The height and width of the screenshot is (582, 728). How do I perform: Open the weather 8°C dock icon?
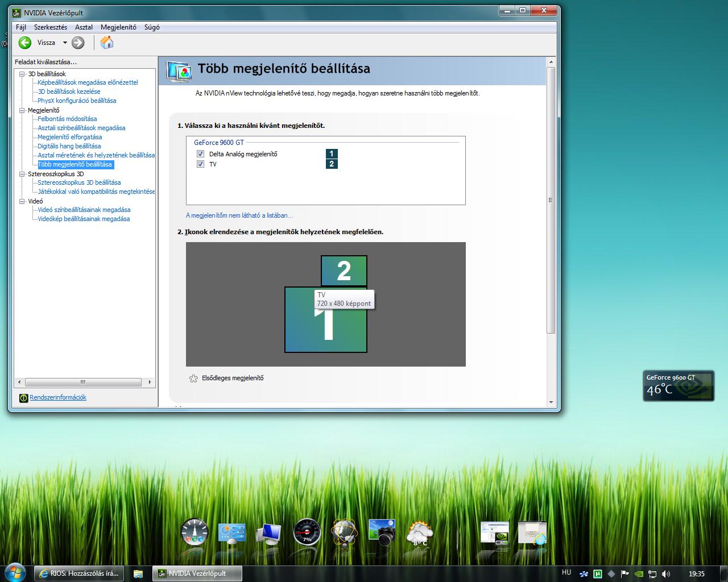[x=420, y=534]
